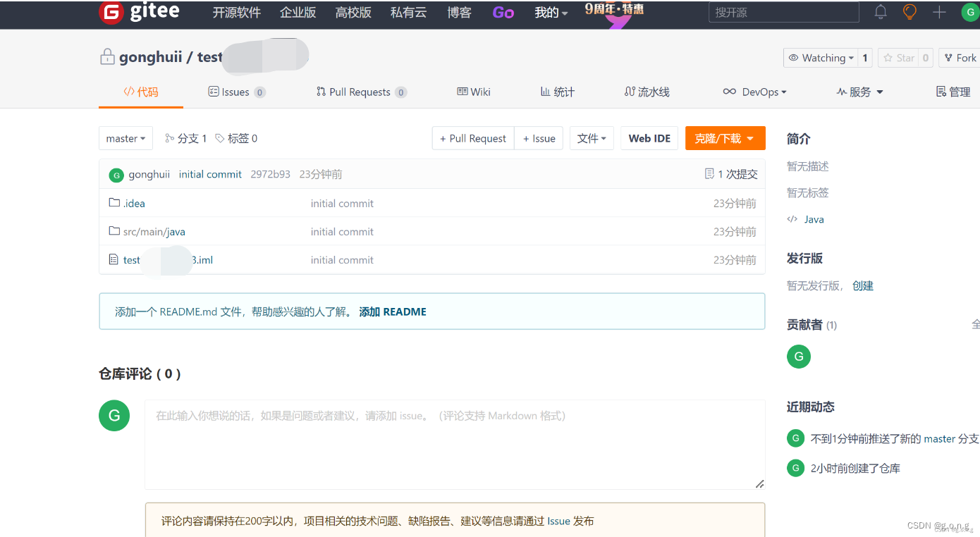Open the Wiki tab

(x=474, y=92)
